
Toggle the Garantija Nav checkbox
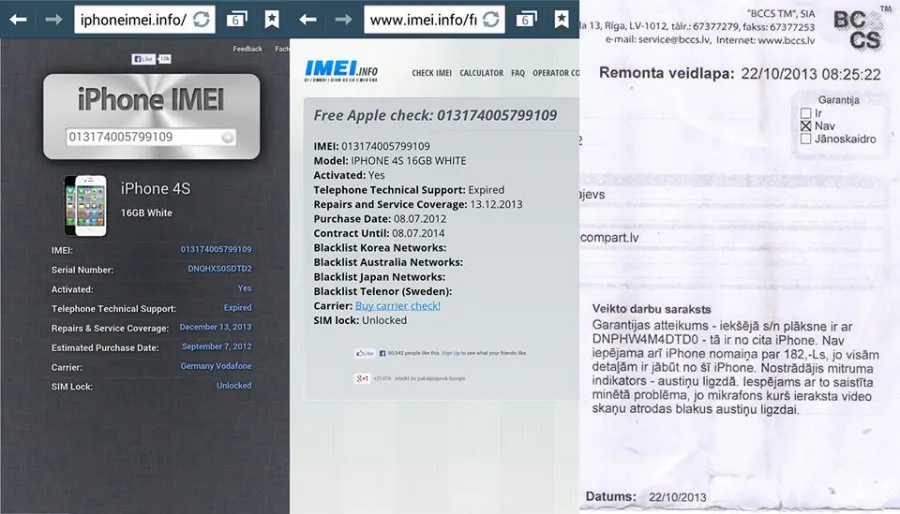tap(806, 126)
